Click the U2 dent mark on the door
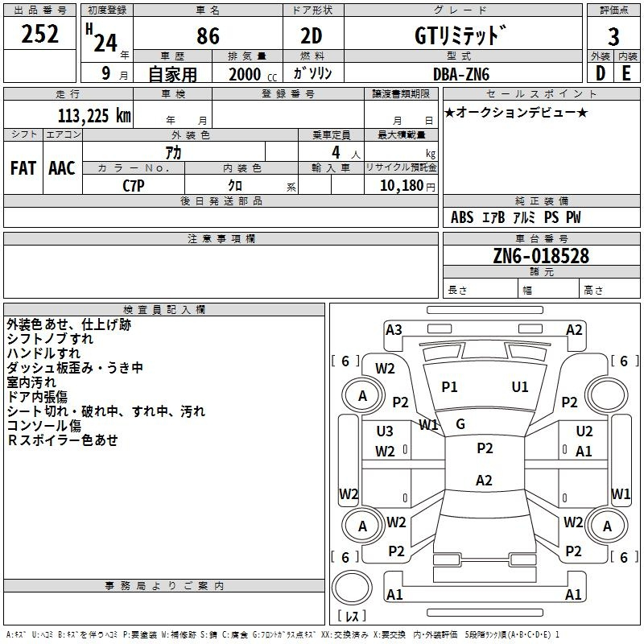 pos(584,431)
